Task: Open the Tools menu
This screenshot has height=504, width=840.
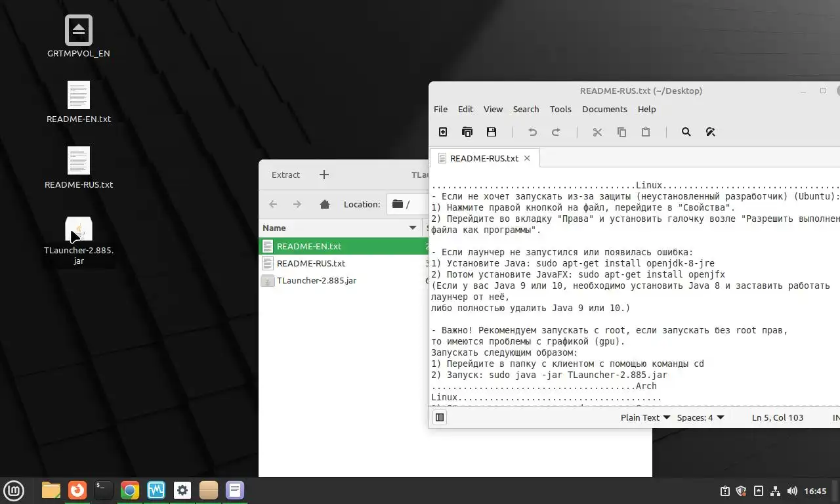Action: click(x=560, y=109)
